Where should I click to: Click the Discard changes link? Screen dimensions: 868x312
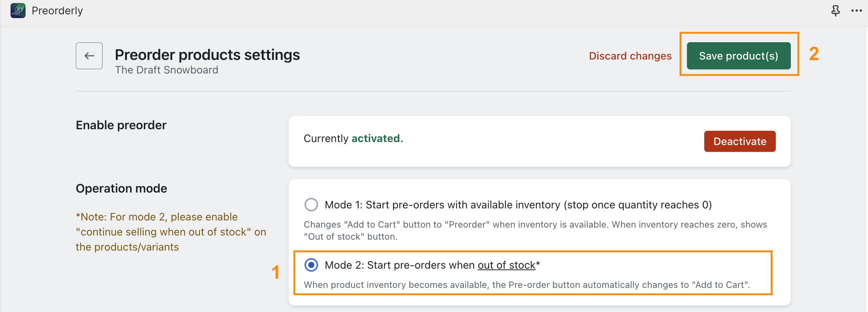630,56
